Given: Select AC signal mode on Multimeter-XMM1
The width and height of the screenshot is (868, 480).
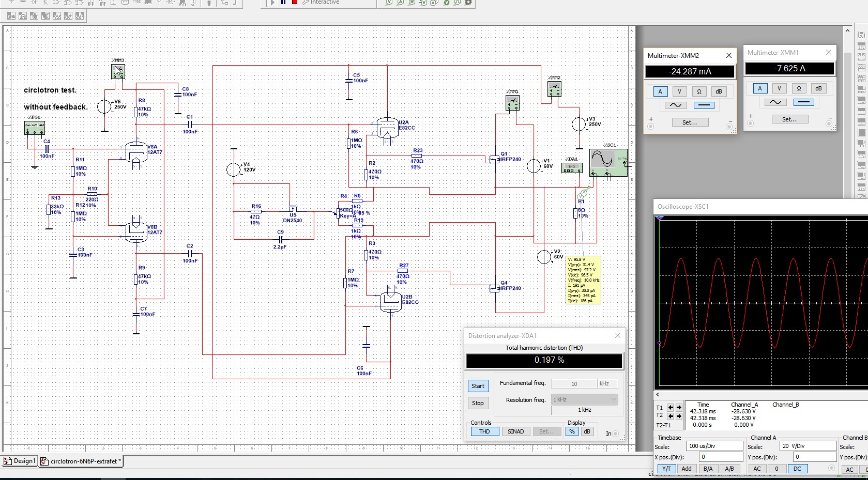Looking at the screenshot, I should 775,102.
